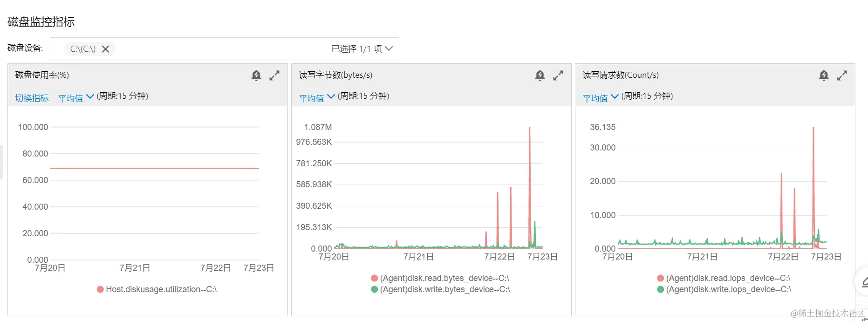The height and width of the screenshot is (321, 868).
Task: Click the 切换指标 link
Action: 32,98
